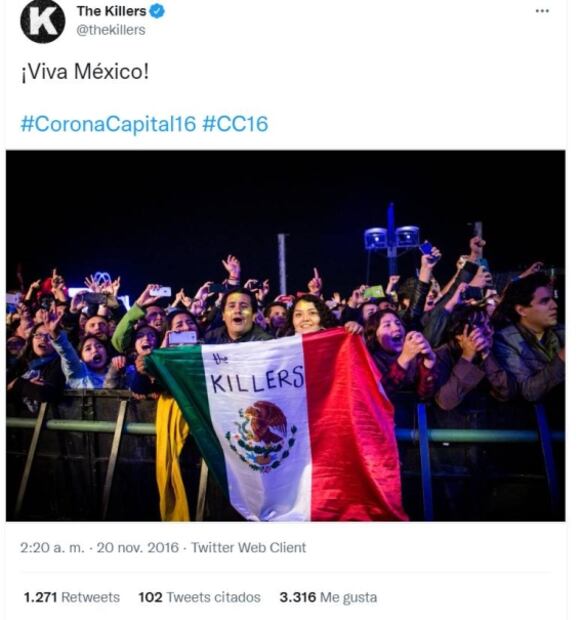Follow the #CC16 hashtag
The image size is (581, 620).
pos(235,123)
